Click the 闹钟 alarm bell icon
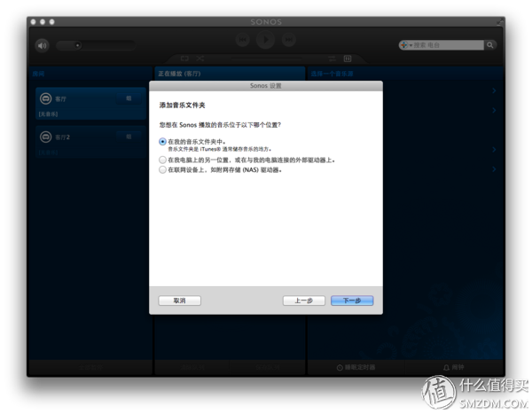Screen dimensions: 532x414 (447, 366)
